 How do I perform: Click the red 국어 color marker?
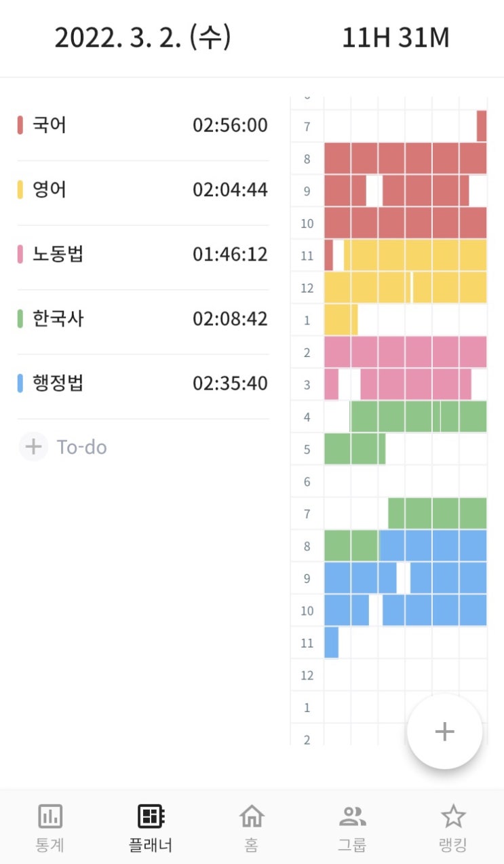coord(20,126)
